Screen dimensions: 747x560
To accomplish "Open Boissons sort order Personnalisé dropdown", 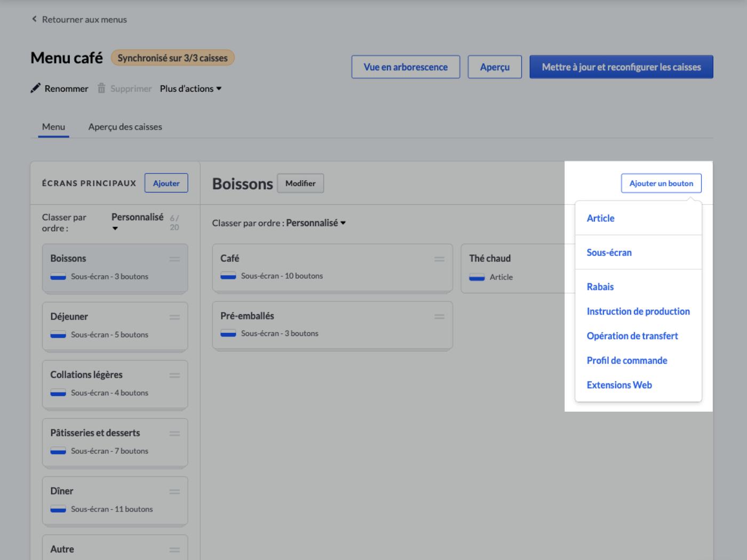I will [x=316, y=223].
